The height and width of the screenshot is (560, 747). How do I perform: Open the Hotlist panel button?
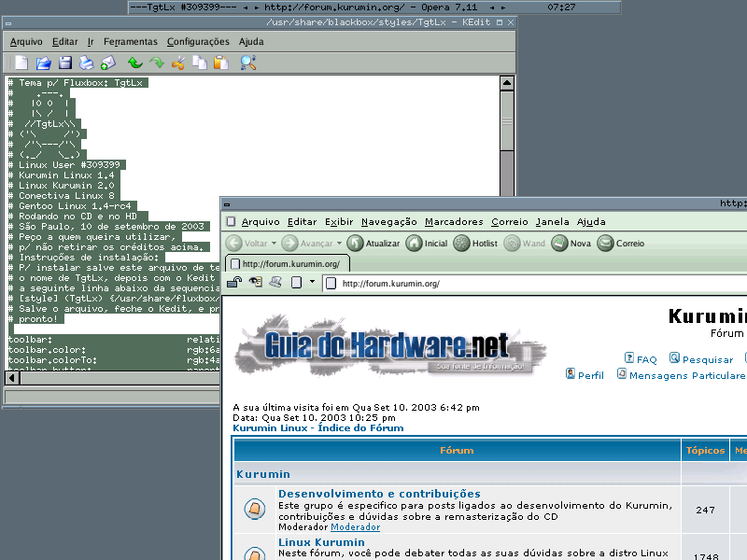pos(475,244)
